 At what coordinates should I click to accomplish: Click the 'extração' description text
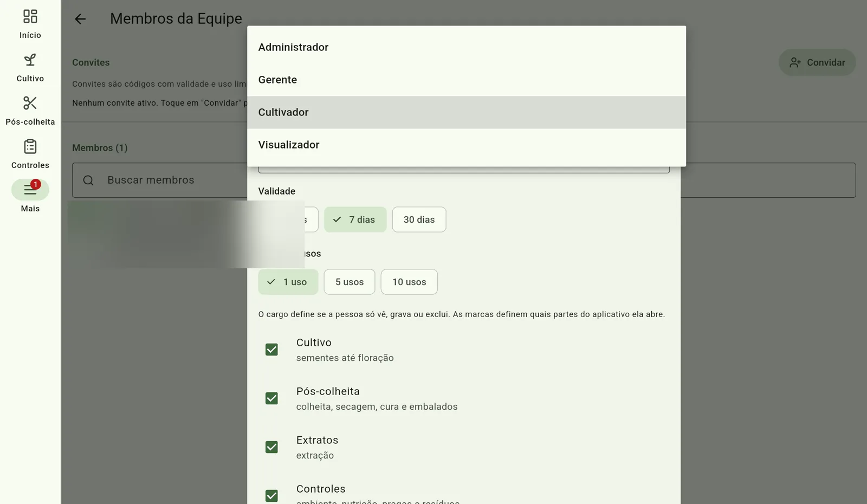pyautogui.click(x=315, y=455)
